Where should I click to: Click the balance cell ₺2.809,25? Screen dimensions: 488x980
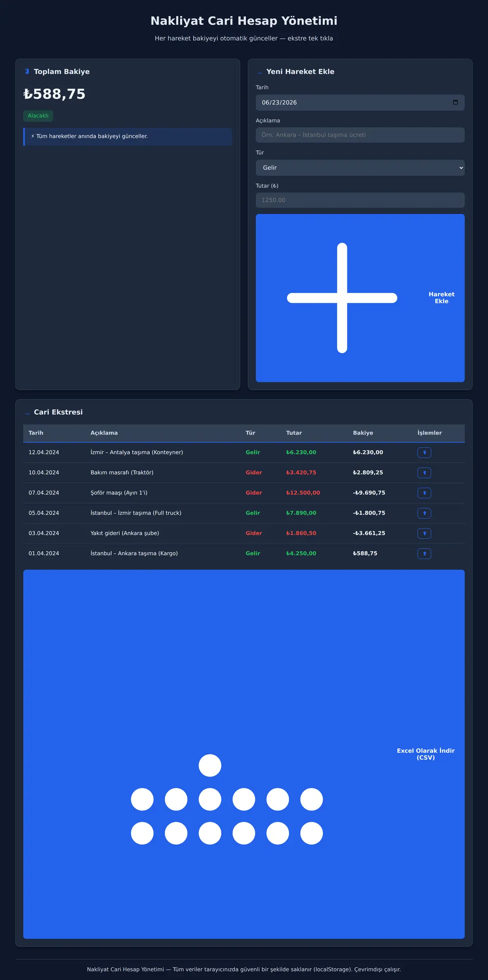click(x=368, y=473)
